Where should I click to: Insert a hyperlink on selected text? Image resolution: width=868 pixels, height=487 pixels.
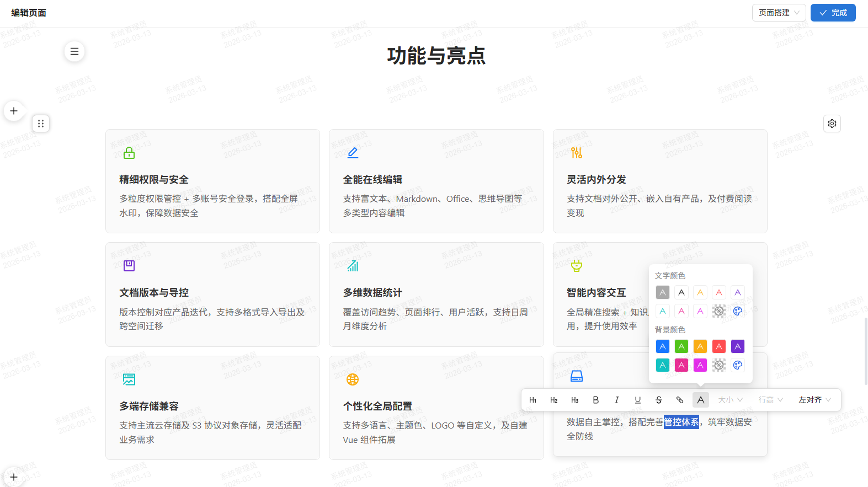click(x=680, y=400)
